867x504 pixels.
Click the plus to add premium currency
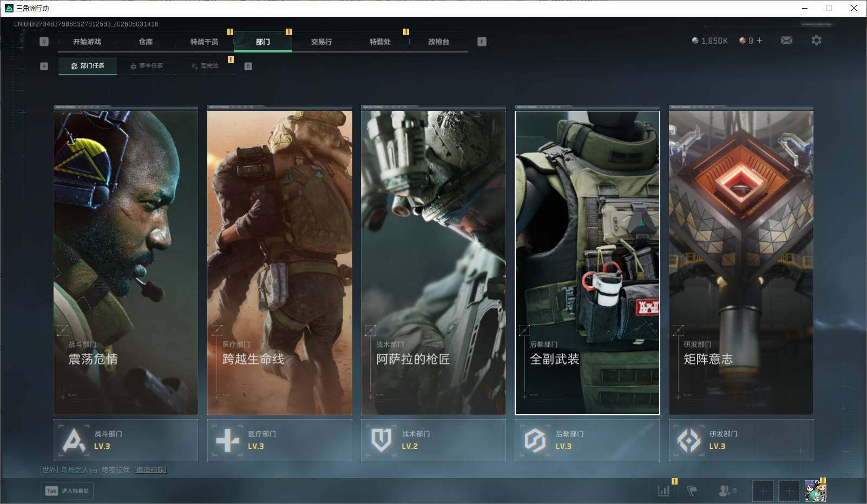(760, 41)
